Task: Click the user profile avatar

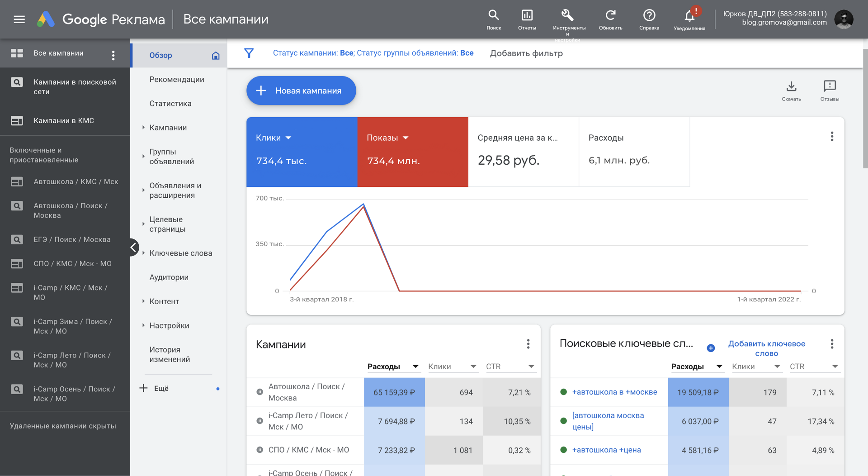Action: (x=844, y=19)
